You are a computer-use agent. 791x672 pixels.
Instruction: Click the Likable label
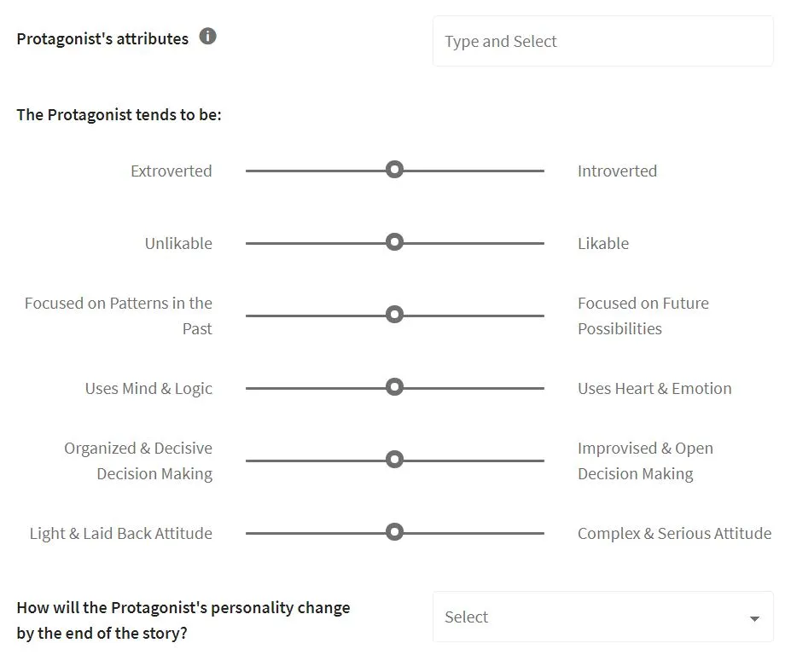coord(603,243)
